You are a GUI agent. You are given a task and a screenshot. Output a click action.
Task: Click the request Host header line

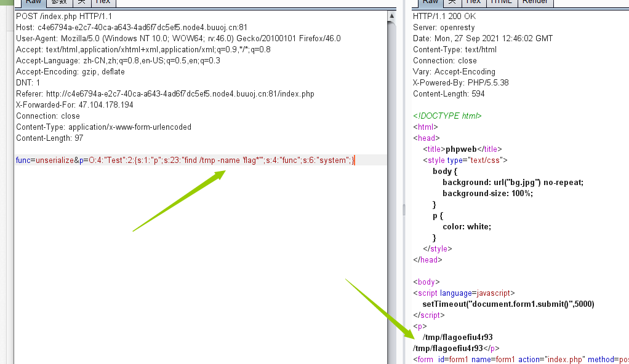pos(132,28)
